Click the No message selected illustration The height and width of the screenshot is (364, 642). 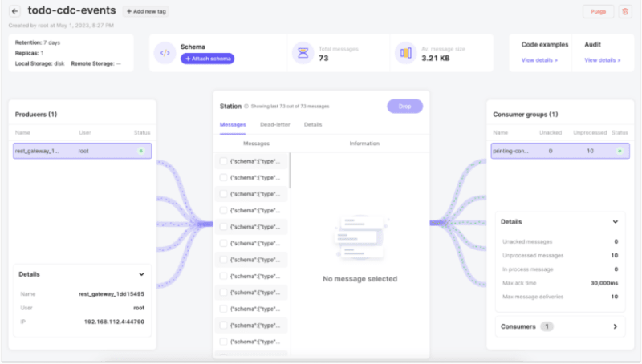(x=360, y=238)
